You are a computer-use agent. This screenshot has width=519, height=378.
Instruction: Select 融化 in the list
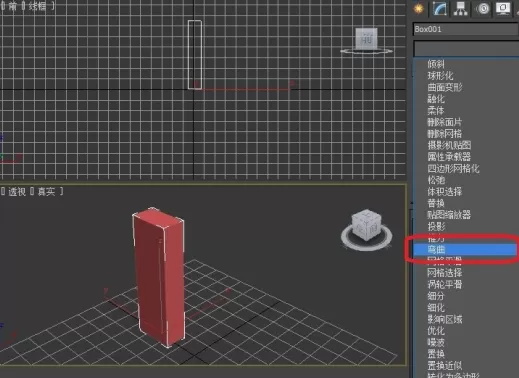coord(436,99)
